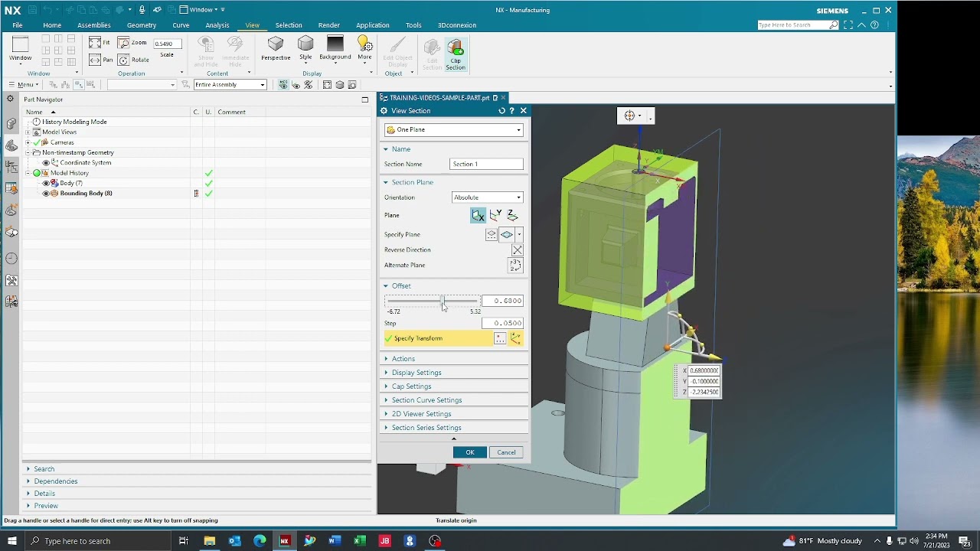Collapse the Non-timestamp Geometry node
The image size is (980, 551).
pyautogui.click(x=28, y=152)
